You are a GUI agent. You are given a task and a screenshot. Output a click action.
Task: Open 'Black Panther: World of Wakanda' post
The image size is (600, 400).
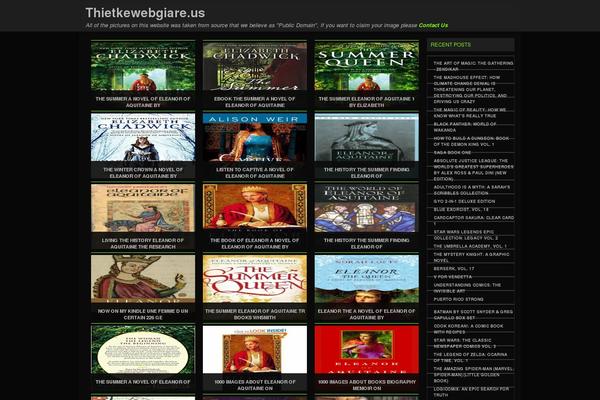(465, 127)
